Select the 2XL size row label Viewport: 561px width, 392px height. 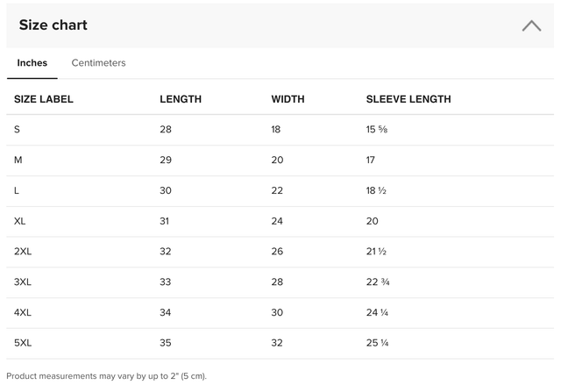[23, 252]
